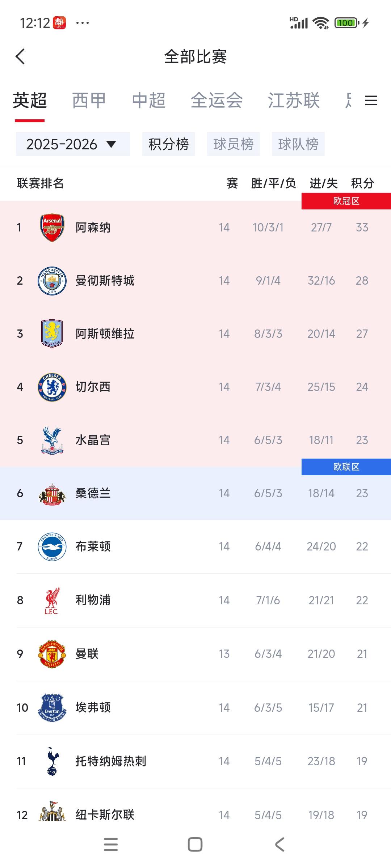Tap the back arrow in header
Image resolution: width=391 pixels, height=868 pixels.
(21, 57)
